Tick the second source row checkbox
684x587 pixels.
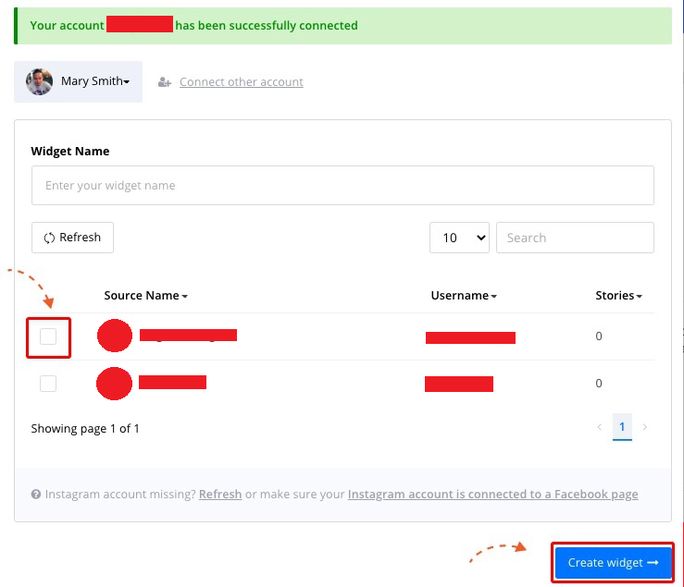coord(48,383)
